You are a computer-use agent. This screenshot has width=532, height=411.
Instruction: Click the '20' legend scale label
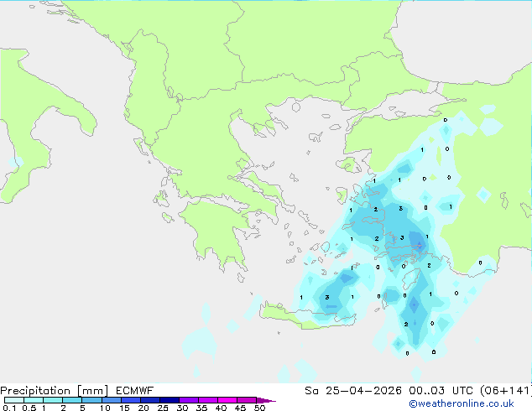143,408
